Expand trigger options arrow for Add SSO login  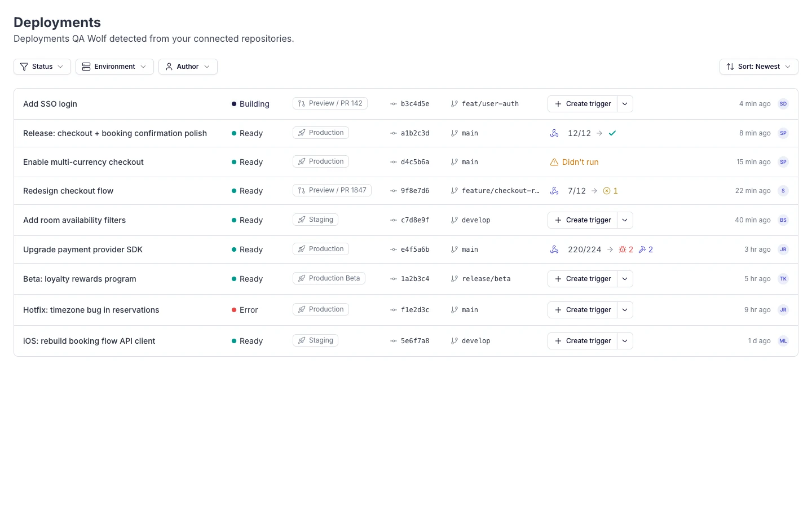point(625,104)
